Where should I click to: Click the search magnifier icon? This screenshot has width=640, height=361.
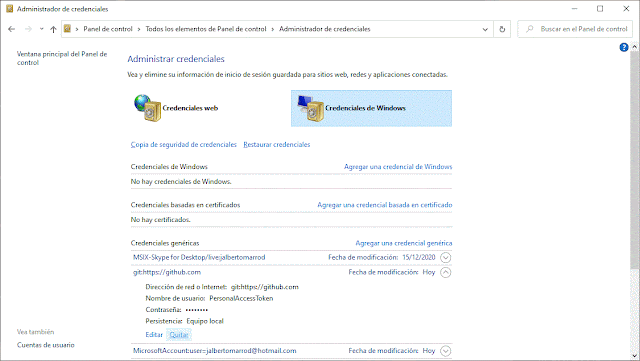coord(530,29)
